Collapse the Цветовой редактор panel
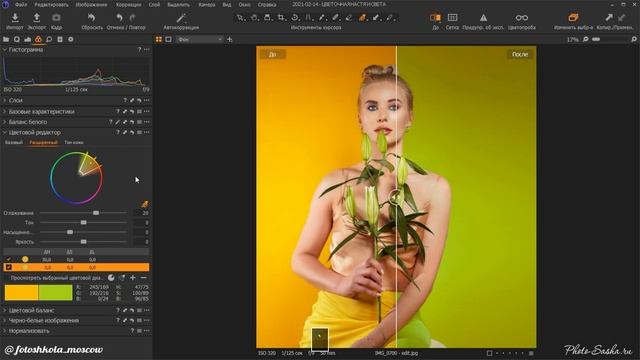Image resolution: width=640 pixels, height=360 pixels. (x=5, y=133)
